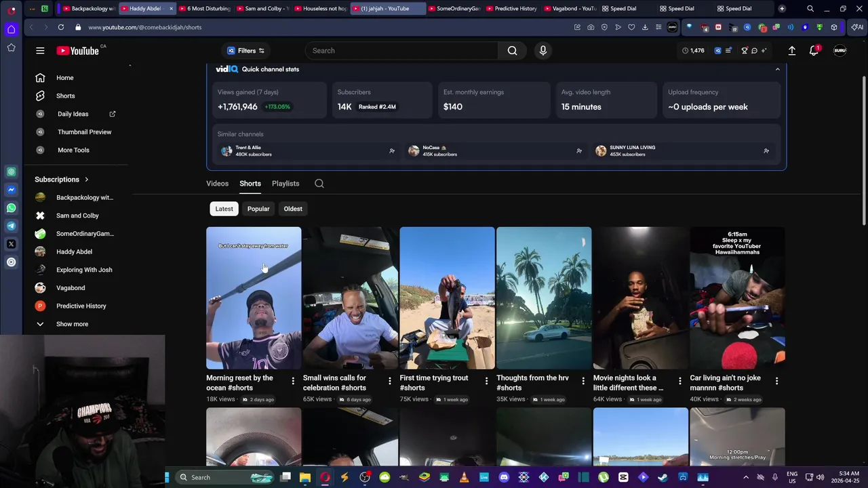This screenshot has height=488, width=868.
Task: Open the vidIQ chat bubble icon
Action: 754,51
